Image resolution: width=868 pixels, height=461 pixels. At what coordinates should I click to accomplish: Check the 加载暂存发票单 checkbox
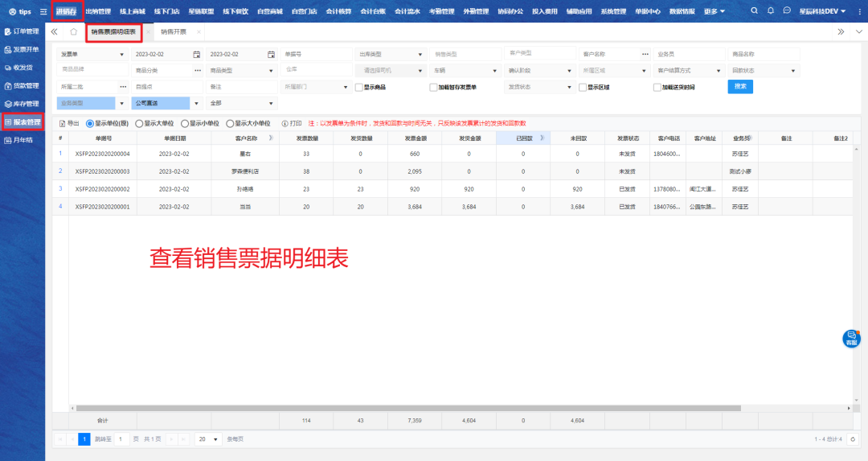[433, 87]
